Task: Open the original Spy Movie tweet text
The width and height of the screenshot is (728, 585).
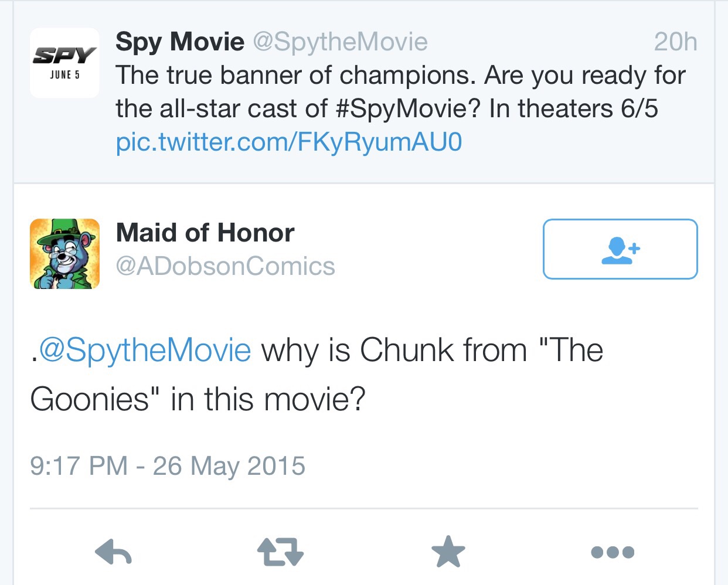Action: tap(400, 108)
